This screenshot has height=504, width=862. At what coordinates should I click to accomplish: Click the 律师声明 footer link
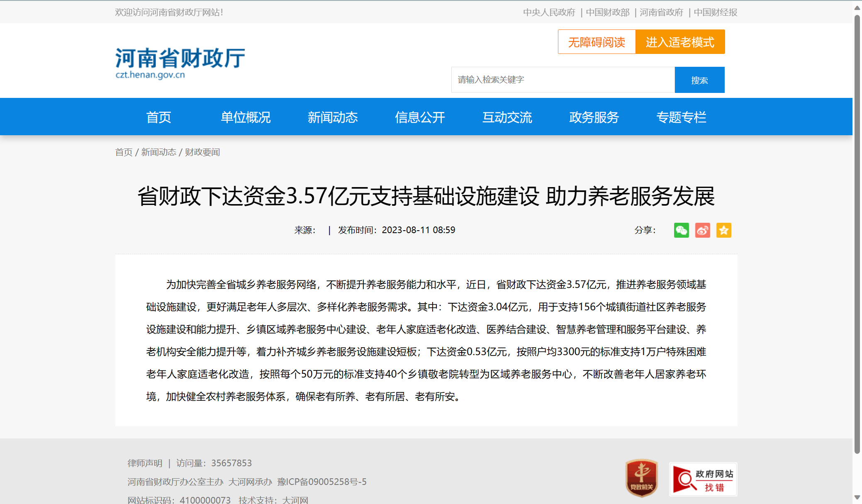pos(144,463)
